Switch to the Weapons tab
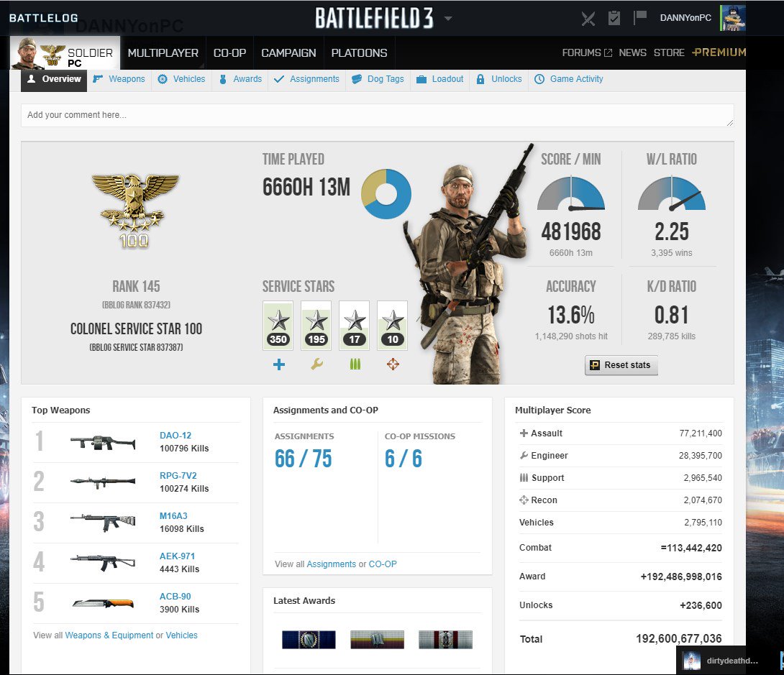The width and height of the screenshot is (784, 675). tap(119, 79)
